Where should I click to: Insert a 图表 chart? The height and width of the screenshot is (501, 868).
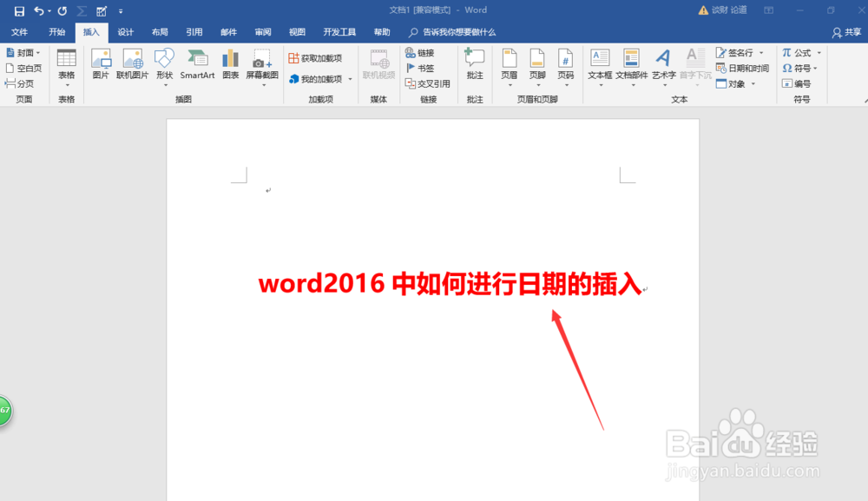coord(230,64)
